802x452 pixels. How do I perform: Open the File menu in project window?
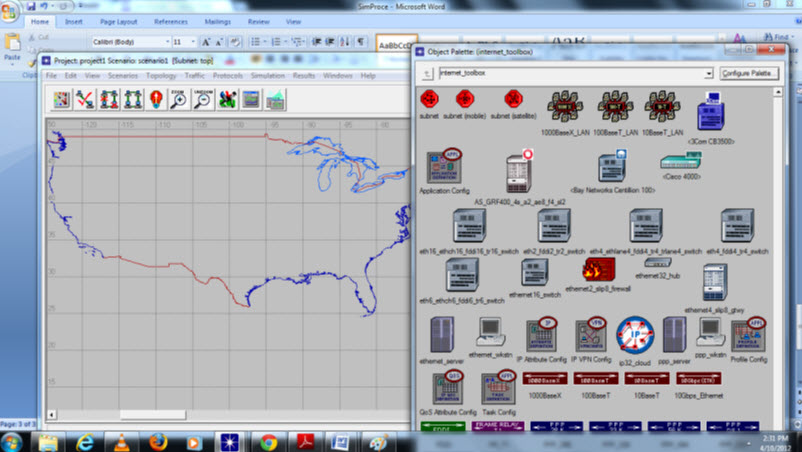coord(52,76)
